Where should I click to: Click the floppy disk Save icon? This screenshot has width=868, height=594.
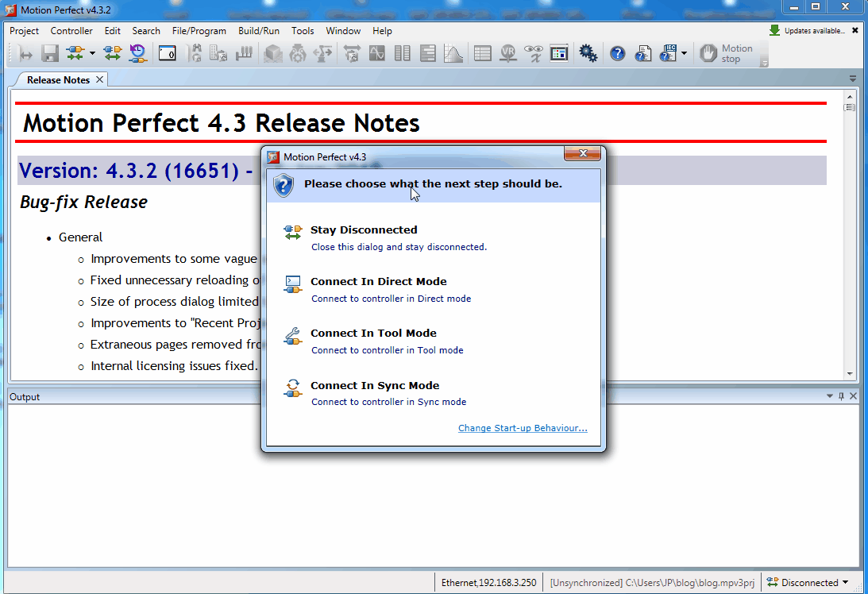coord(50,54)
